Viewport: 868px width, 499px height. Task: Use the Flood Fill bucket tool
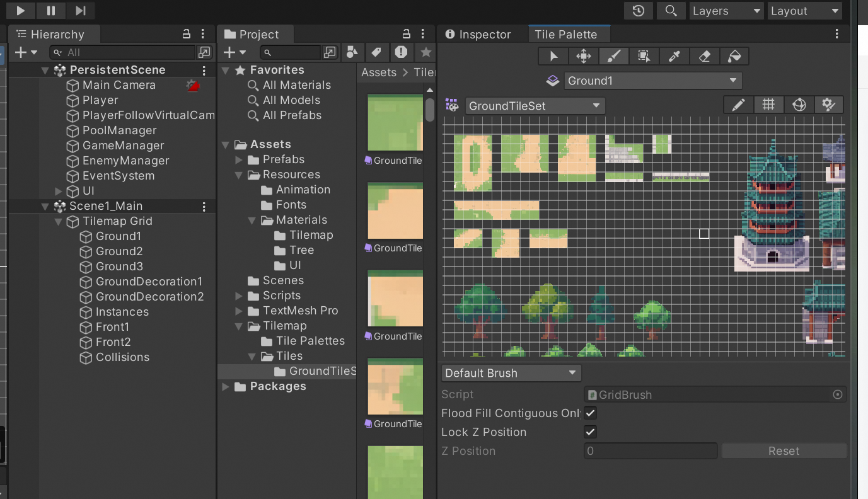pos(734,56)
